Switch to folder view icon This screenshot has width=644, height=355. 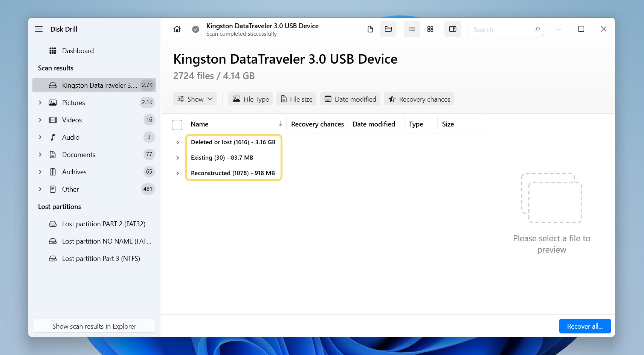click(x=388, y=29)
